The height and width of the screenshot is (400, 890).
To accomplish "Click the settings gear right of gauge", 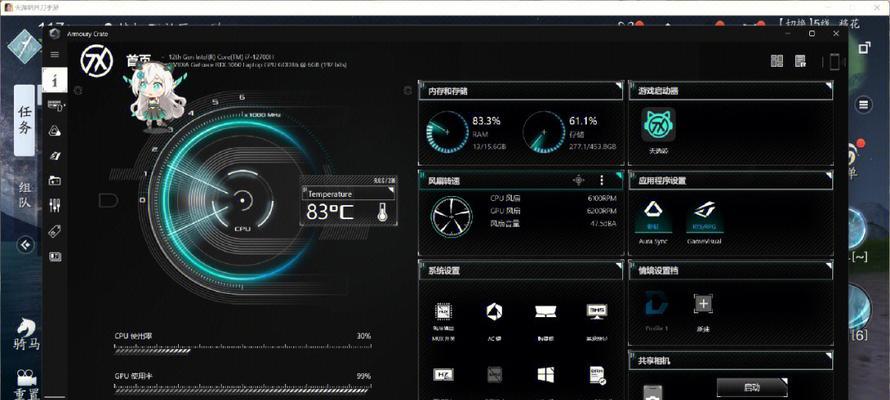I will click(x=408, y=91).
